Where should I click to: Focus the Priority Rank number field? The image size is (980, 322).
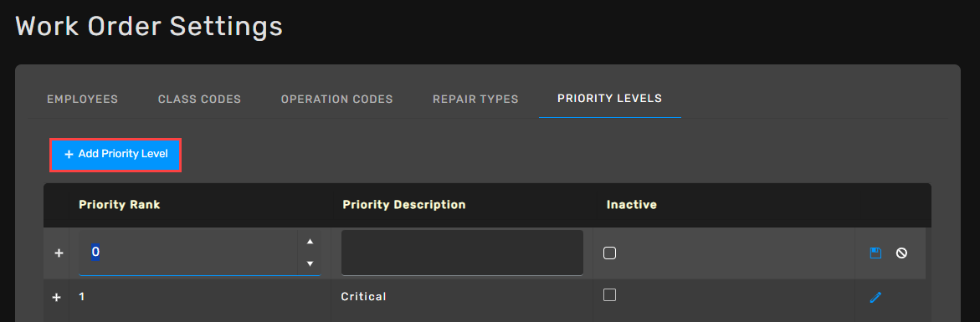coord(189,253)
